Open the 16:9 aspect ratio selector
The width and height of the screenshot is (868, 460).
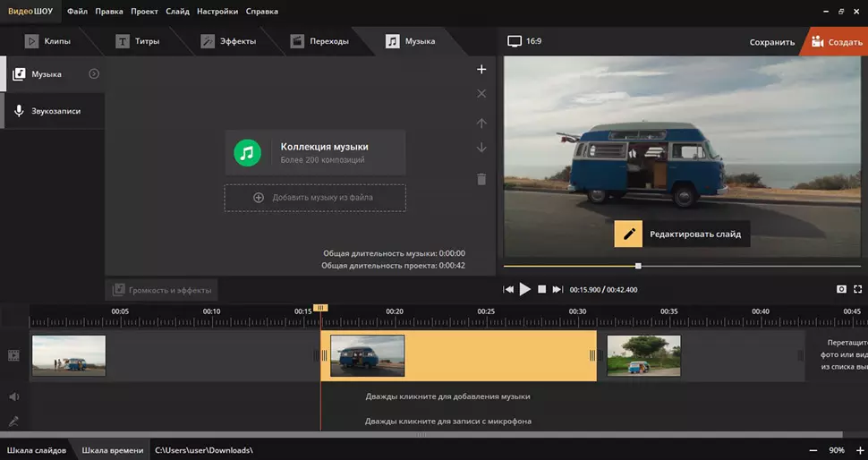pyautogui.click(x=525, y=41)
